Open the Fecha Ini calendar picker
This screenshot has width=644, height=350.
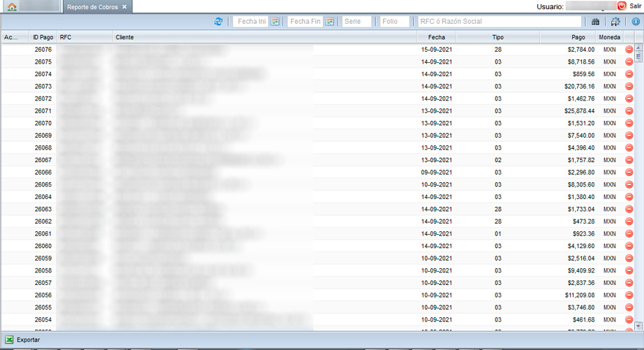point(275,22)
